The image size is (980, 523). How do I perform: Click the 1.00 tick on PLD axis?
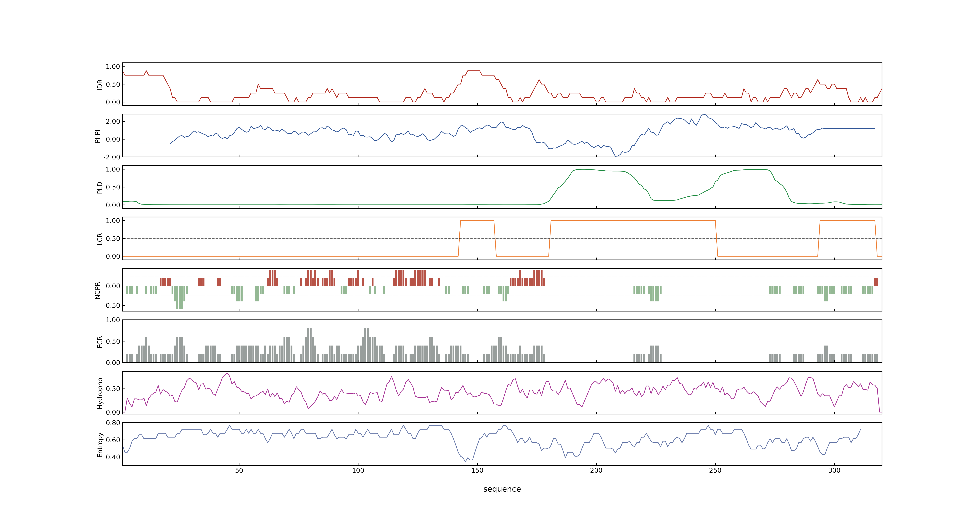coord(113,169)
